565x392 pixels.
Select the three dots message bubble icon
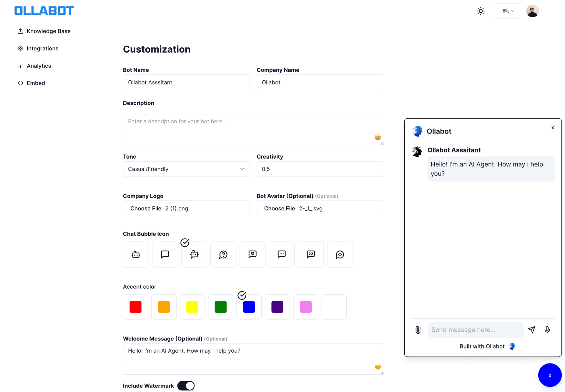click(x=282, y=255)
